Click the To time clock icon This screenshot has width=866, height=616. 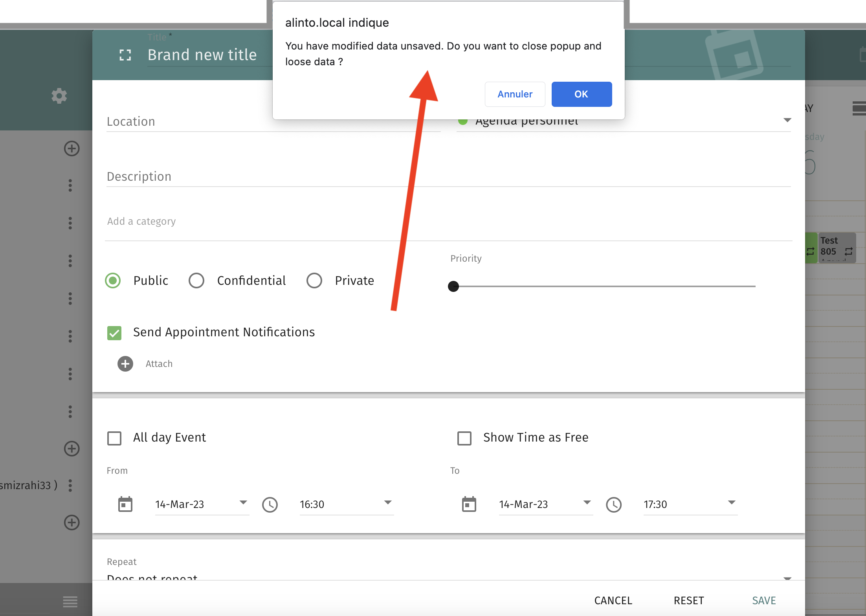pyautogui.click(x=614, y=504)
